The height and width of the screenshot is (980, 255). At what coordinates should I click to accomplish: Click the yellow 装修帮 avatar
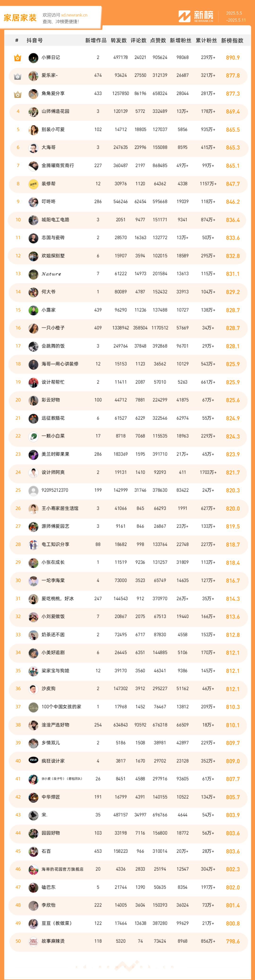(x=34, y=184)
